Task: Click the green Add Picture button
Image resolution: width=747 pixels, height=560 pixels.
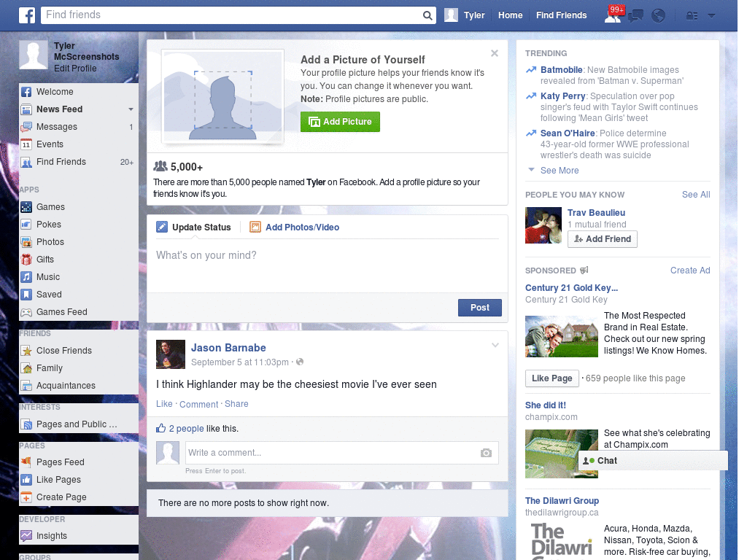Action: point(340,122)
